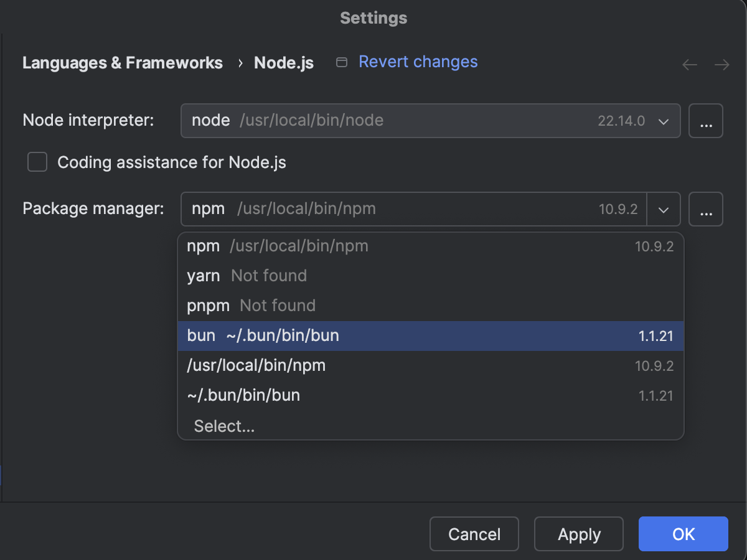The image size is (747, 560).
Task: Open the Package manager dropdown
Action: [x=663, y=209]
